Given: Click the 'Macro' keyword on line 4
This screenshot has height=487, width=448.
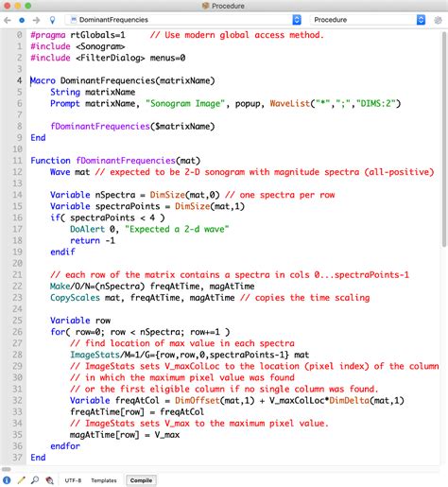Looking at the screenshot, I should pos(43,80).
